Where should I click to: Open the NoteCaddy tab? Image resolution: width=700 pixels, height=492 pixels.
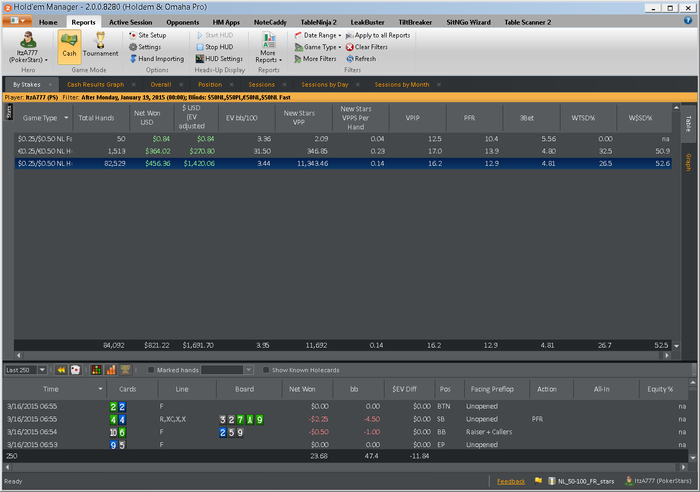pyautogui.click(x=270, y=22)
